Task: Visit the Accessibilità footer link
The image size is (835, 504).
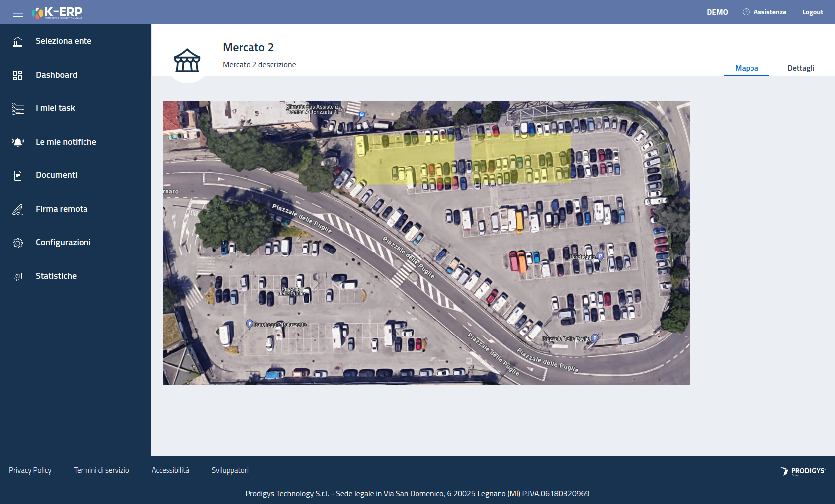Action: click(x=170, y=470)
